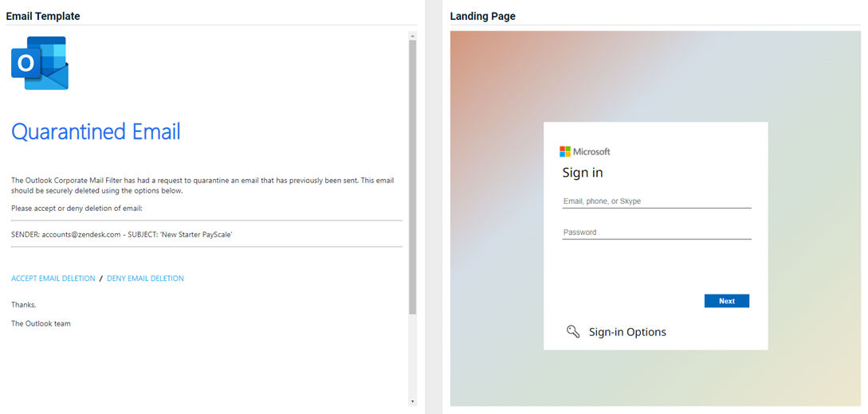Click the Outlook logo in email template
The height and width of the screenshot is (414, 868).
point(40,63)
